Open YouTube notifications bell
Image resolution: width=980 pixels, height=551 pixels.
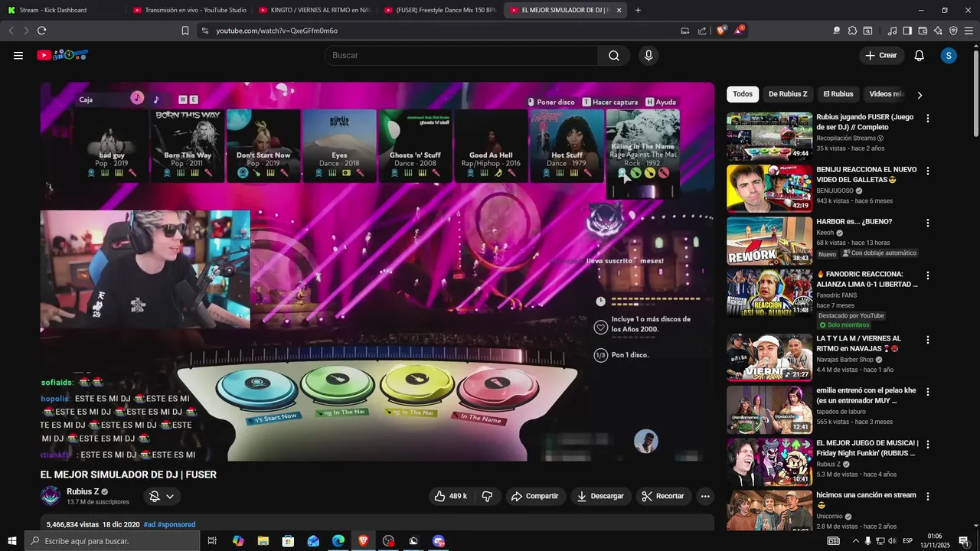[920, 55]
